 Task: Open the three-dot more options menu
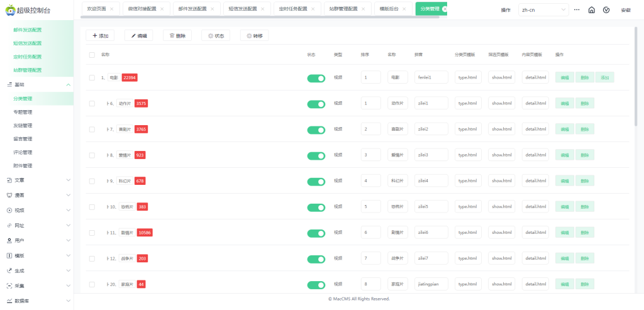pyautogui.click(x=577, y=10)
